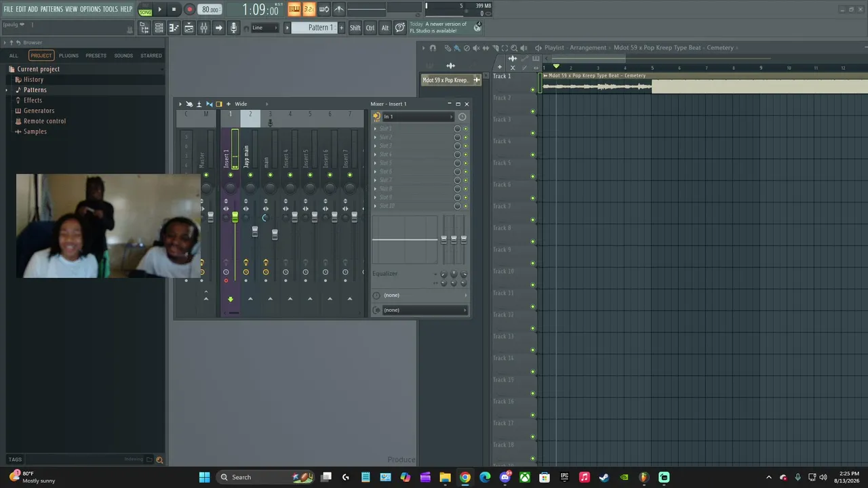
Task: Add a new pattern with plus button
Action: [x=340, y=28]
